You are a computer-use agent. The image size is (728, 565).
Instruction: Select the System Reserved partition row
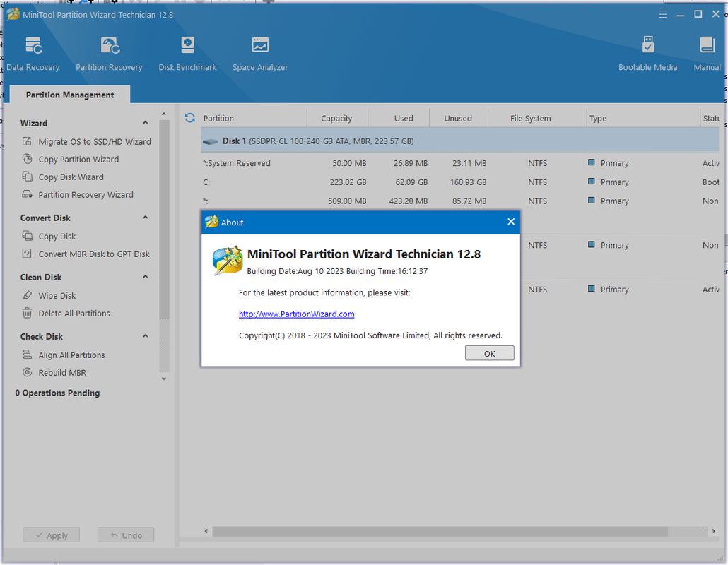click(x=459, y=163)
